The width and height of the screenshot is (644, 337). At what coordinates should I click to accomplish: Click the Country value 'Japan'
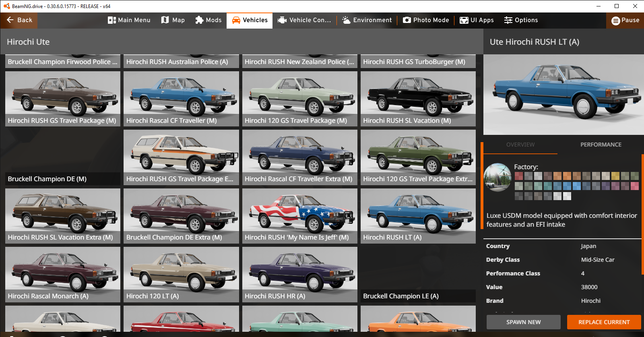point(588,246)
